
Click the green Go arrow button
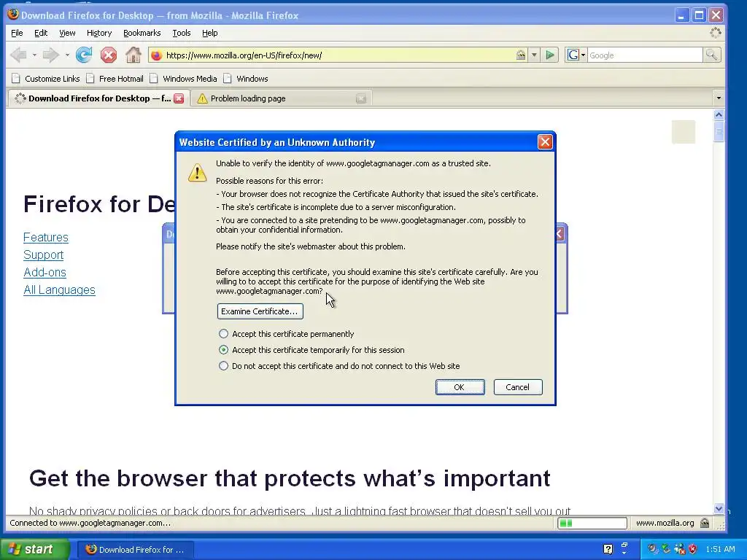coord(550,55)
